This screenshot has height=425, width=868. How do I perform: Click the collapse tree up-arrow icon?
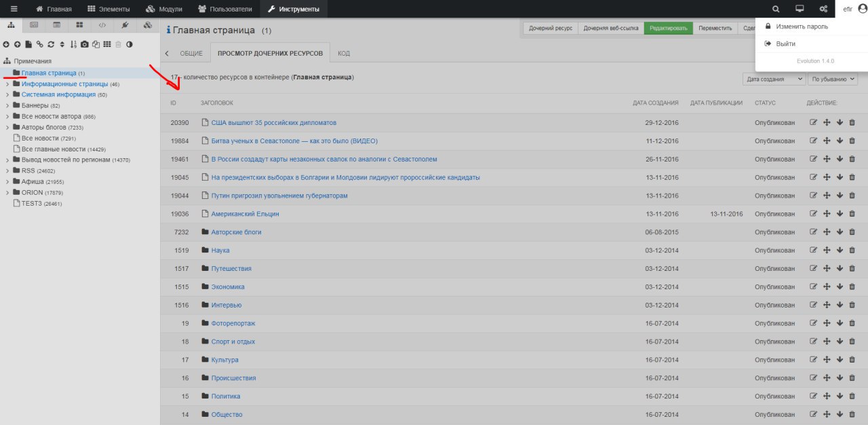tap(17, 44)
